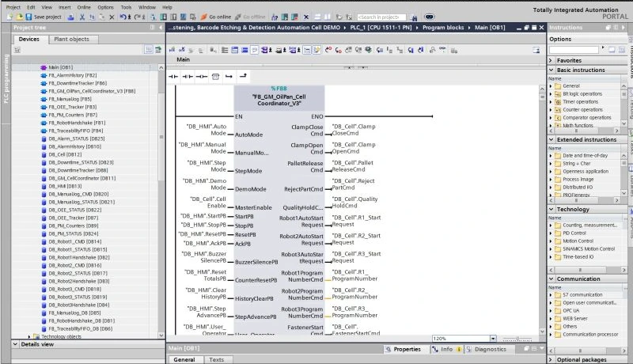Image resolution: width=633 pixels, height=364 pixels.
Task: Open the Project menu
Action: pyautogui.click(x=13, y=7)
